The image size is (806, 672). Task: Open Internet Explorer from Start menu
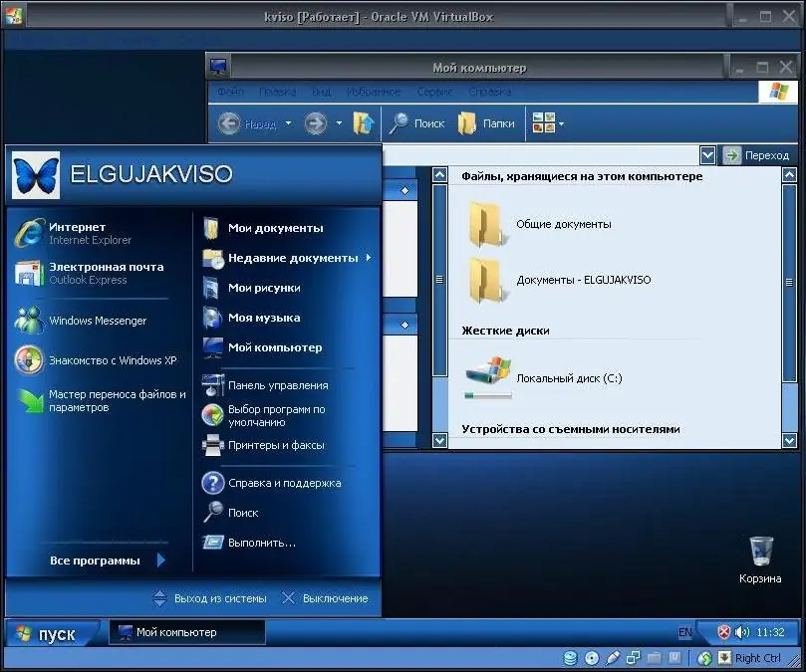75,233
